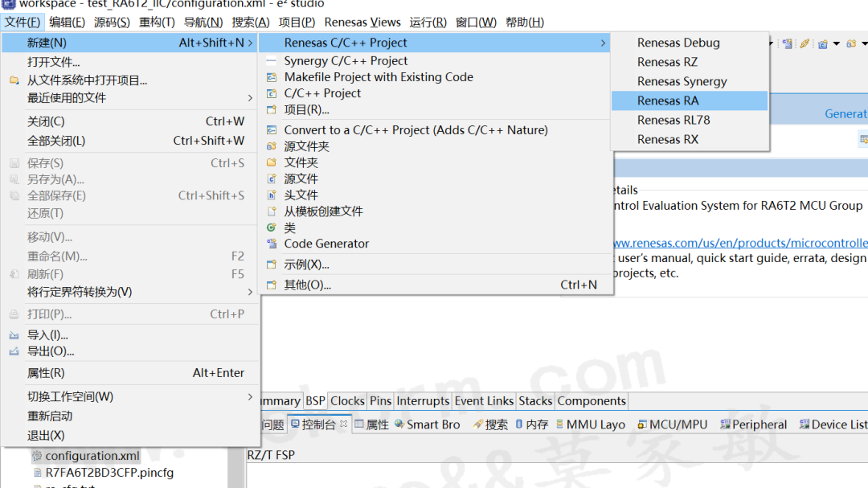This screenshot has height=488, width=868.
Task: Open the 编辑(E) menu
Action: click(67, 23)
